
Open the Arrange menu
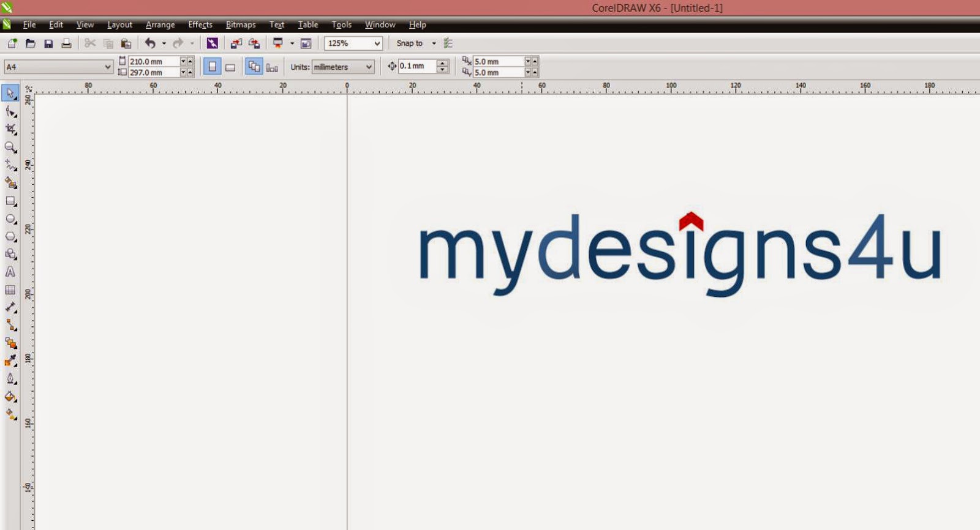(160, 24)
